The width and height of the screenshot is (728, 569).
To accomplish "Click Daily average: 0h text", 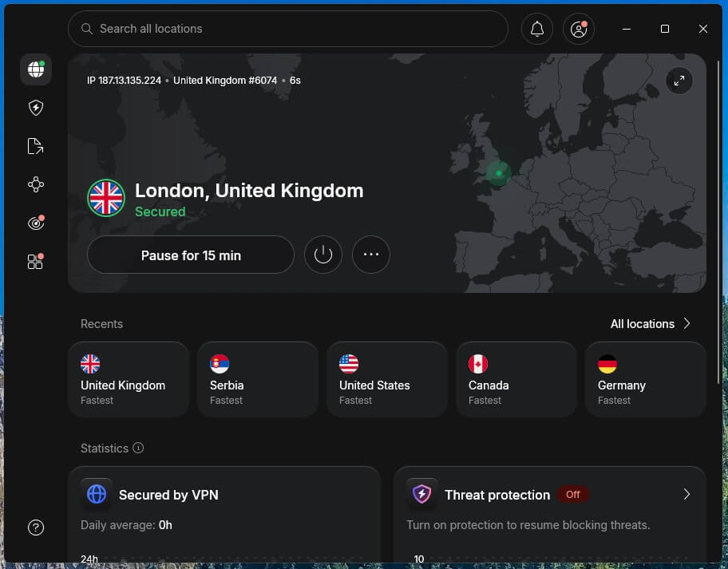I will (126, 525).
